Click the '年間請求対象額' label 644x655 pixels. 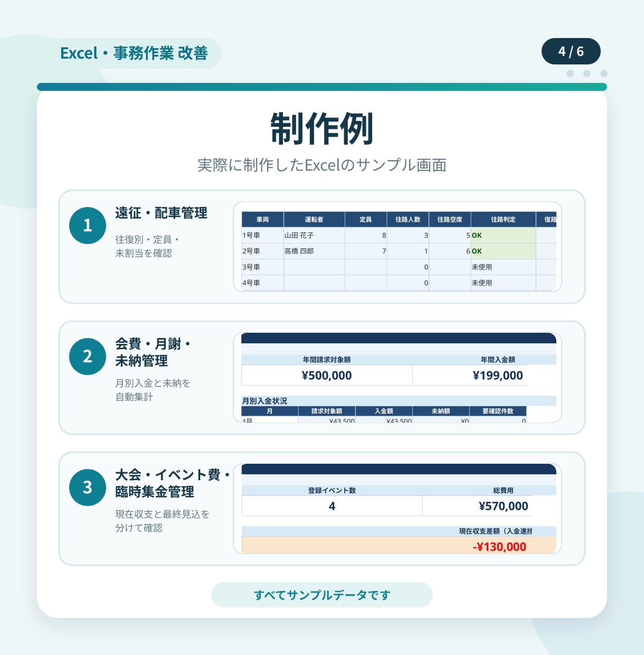[x=327, y=360]
